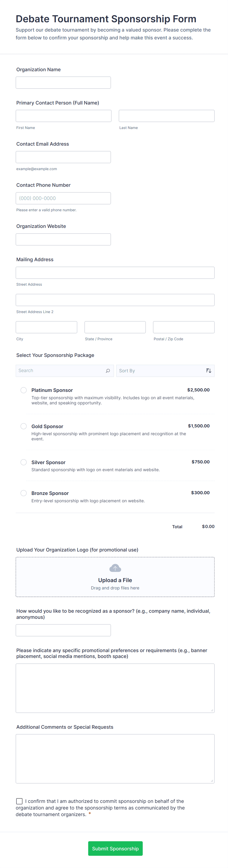Check the sponsorship authorization confirmation checkbox
The width and height of the screenshot is (228, 868).
(x=20, y=801)
